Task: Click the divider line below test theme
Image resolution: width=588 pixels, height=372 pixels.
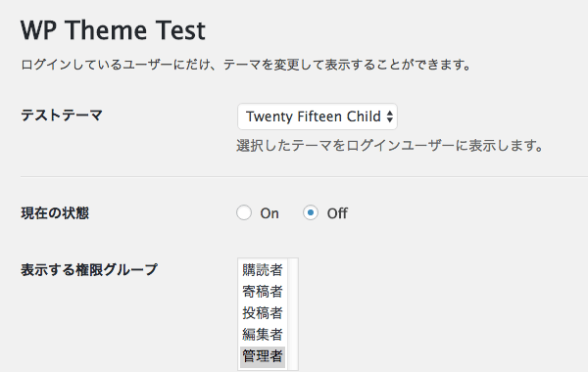Action: (x=304, y=176)
